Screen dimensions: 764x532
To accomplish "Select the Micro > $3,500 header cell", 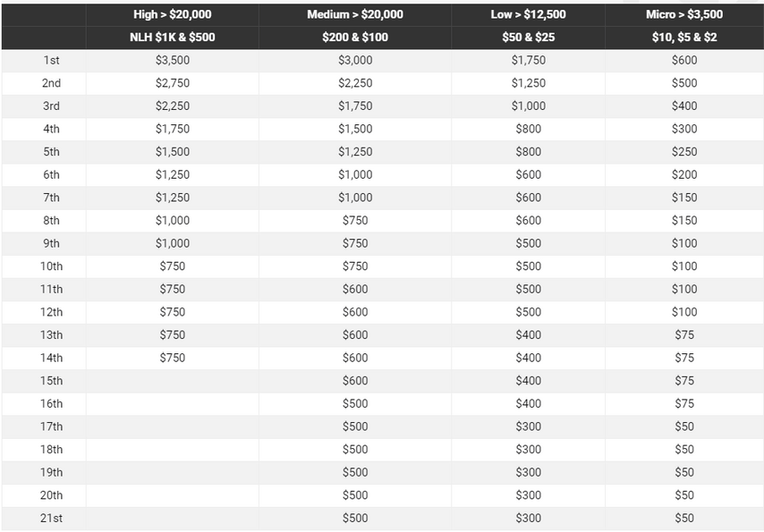I will tap(684, 14).
